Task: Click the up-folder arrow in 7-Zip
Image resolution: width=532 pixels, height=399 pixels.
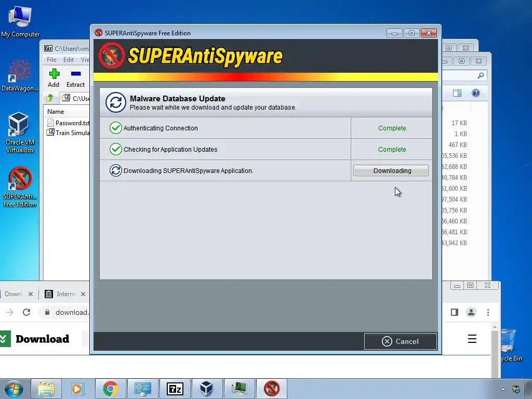Action: pos(50,98)
